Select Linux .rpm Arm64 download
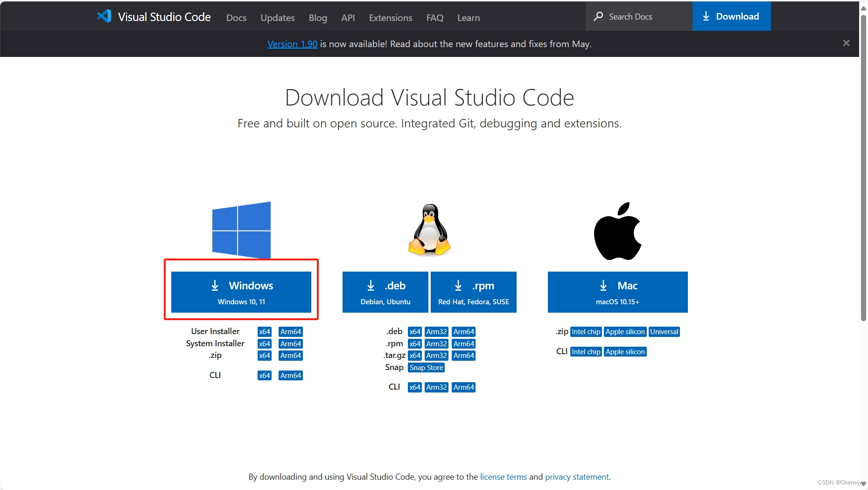Screen dimensions: 868x490 pyautogui.click(x=464, y=344)
